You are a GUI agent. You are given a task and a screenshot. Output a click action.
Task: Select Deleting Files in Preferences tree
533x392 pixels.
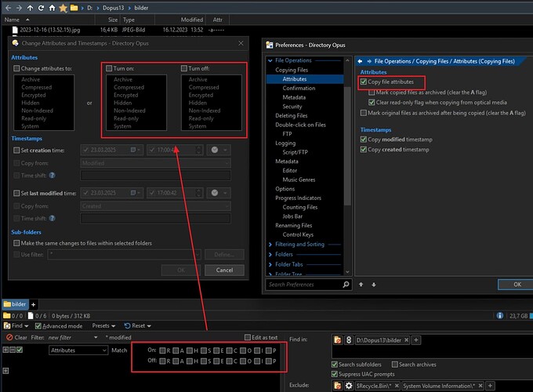pos(292,115)
